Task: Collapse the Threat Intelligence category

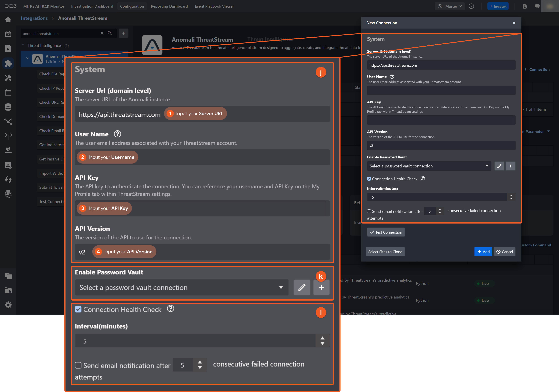Action: (x=23, y=45)
